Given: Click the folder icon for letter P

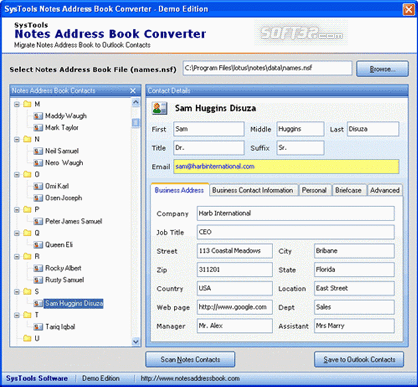Looking at the screenshot, I should click(27, 210).
